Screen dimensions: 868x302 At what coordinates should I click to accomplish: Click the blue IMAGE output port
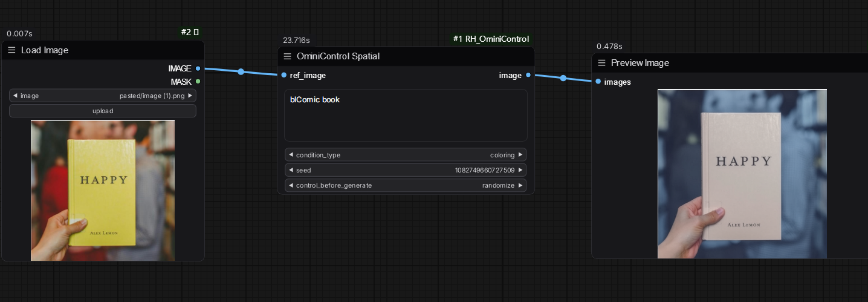(x=198, y=68)
